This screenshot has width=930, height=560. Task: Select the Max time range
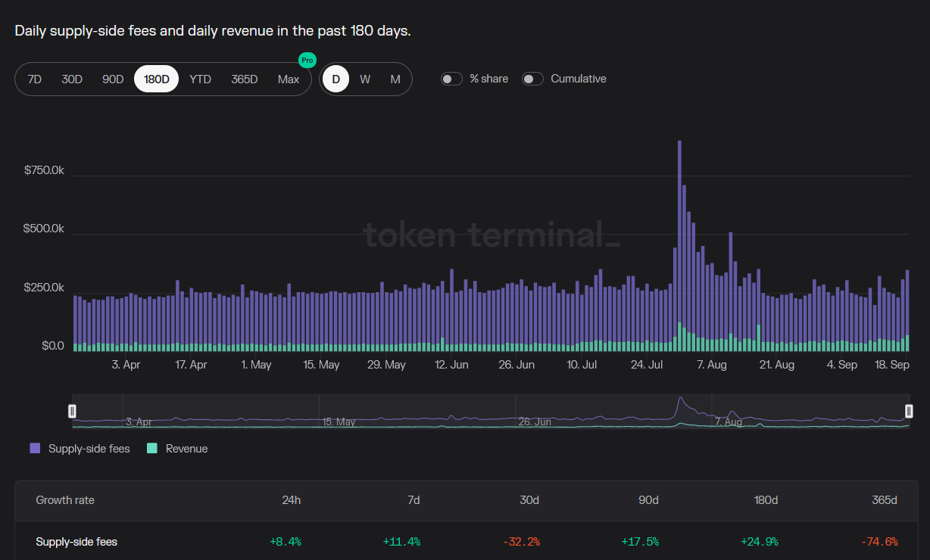[x=289, y=79]
